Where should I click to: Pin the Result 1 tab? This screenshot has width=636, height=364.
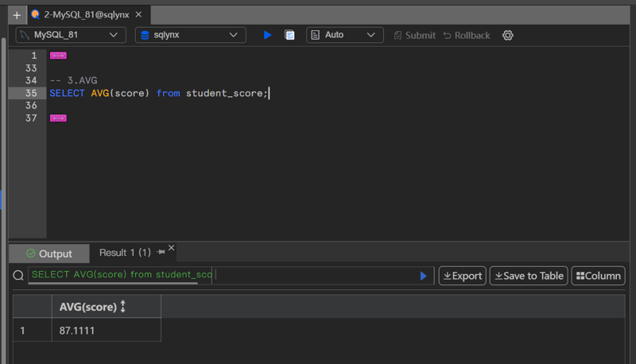tap(161, 252)
